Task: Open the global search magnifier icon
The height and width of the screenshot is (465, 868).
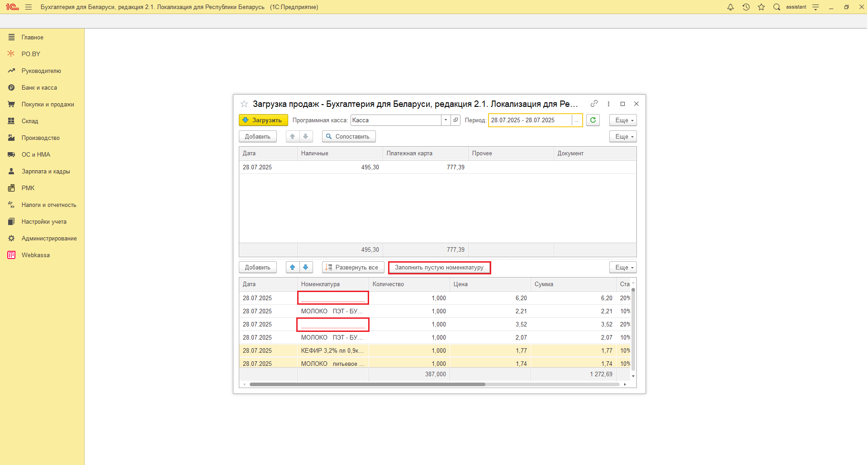Action: click(777, 7)
